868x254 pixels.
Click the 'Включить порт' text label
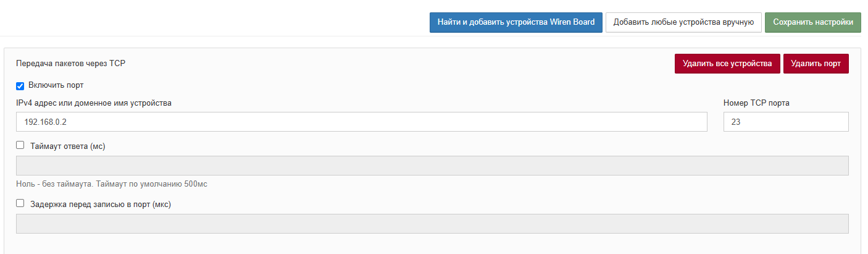pyautogui.click(x=56, y=85)
